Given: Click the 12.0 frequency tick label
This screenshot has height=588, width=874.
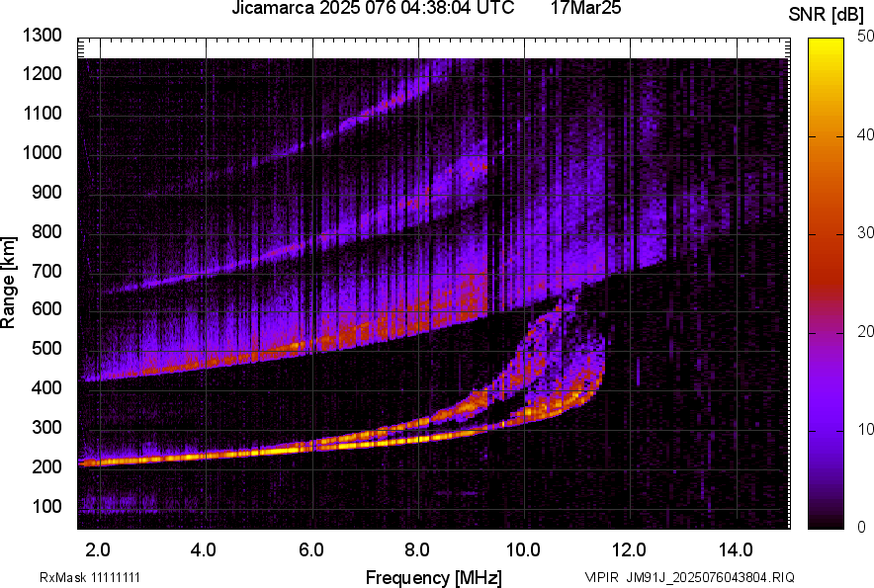Looking at the screenshot, I should 629,550.
